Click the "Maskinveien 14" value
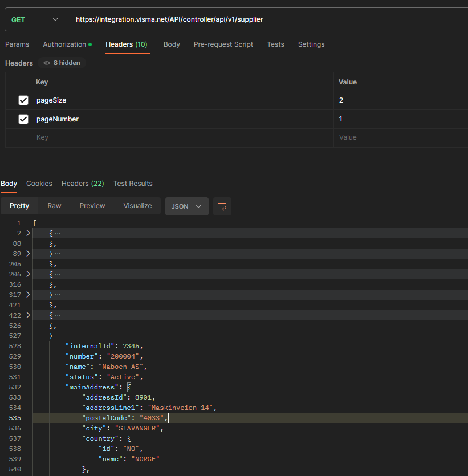The width and height of the screenshot is (468, 476). coord(180,408)
